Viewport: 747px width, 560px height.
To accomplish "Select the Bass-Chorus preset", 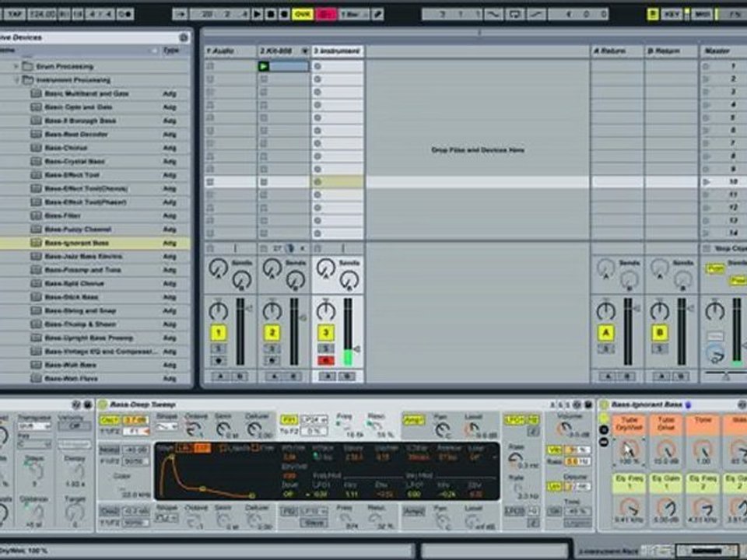I will tap(66, 148).
